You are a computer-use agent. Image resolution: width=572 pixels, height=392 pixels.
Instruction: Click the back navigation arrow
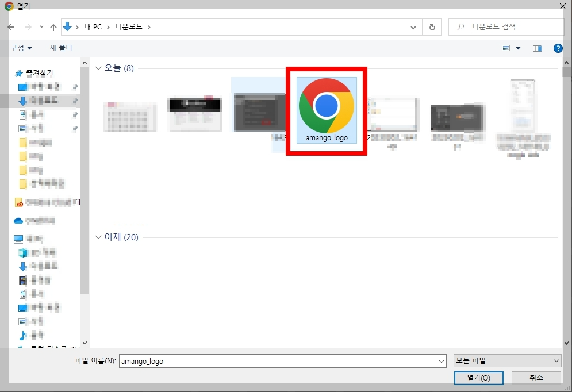click(10, 26)
